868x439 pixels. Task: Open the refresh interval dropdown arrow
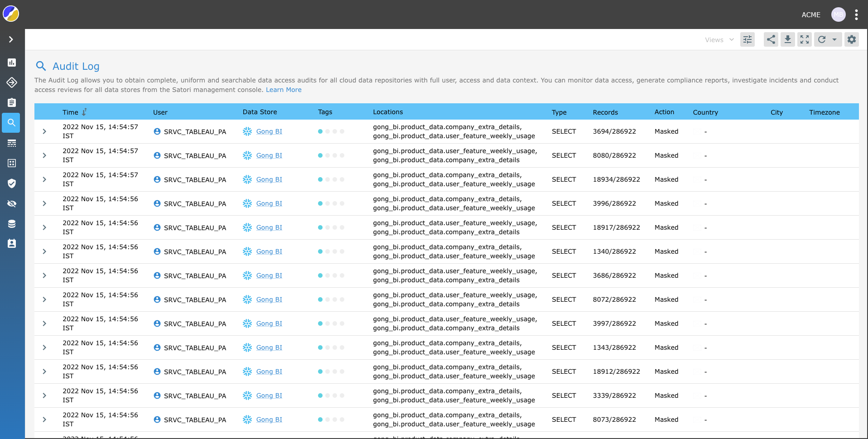(834, 39)
